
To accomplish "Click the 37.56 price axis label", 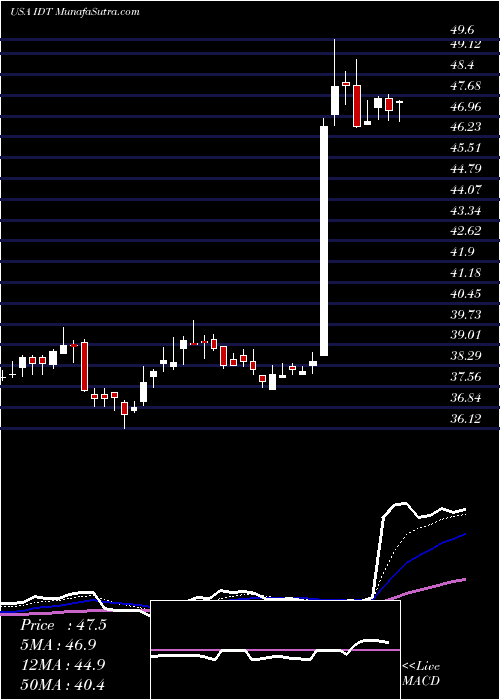I will pyautogui.click(x=466, y=376).
